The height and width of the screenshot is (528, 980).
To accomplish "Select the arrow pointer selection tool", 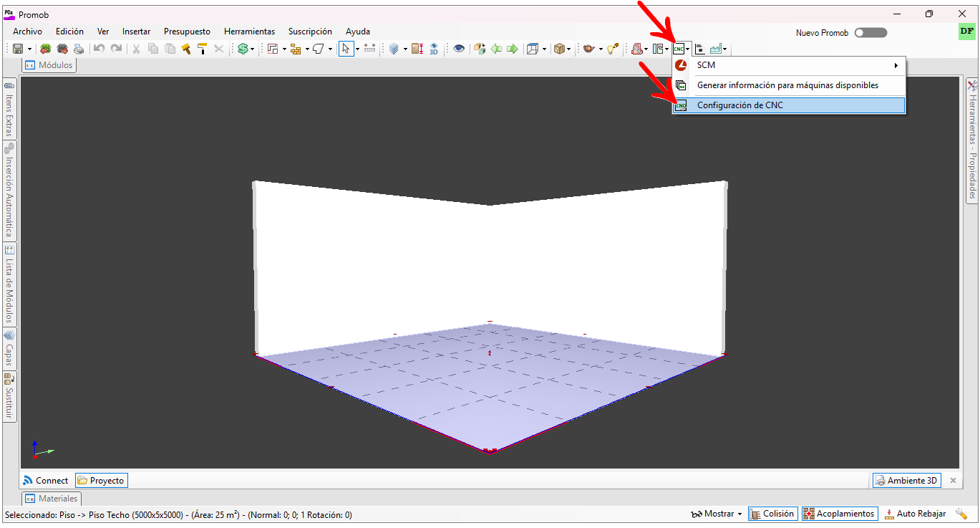I will 346,49.
